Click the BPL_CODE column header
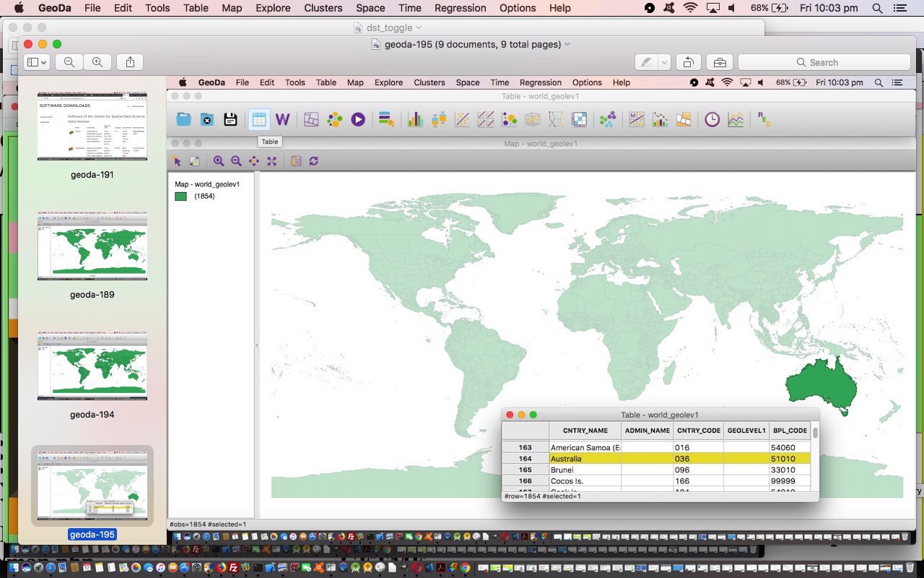This screenshot has height=578, width=924. point(789,431)
